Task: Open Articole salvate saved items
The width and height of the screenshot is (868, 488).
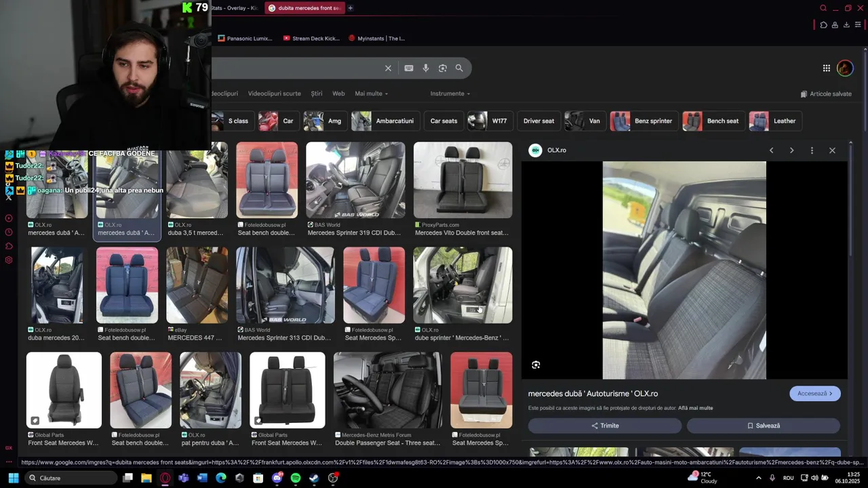Action: click(x=826, y=94)
